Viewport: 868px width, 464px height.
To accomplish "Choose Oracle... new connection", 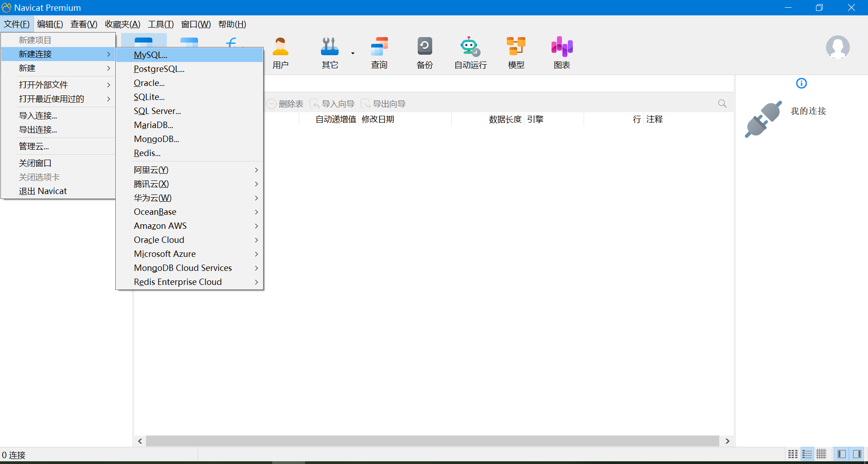I will 190,83.
